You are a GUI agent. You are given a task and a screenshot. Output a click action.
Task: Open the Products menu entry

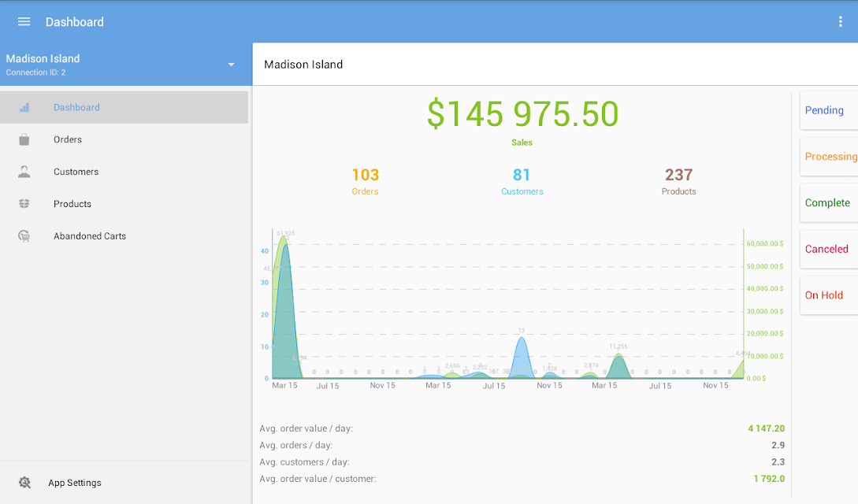[x=124, y=204]
